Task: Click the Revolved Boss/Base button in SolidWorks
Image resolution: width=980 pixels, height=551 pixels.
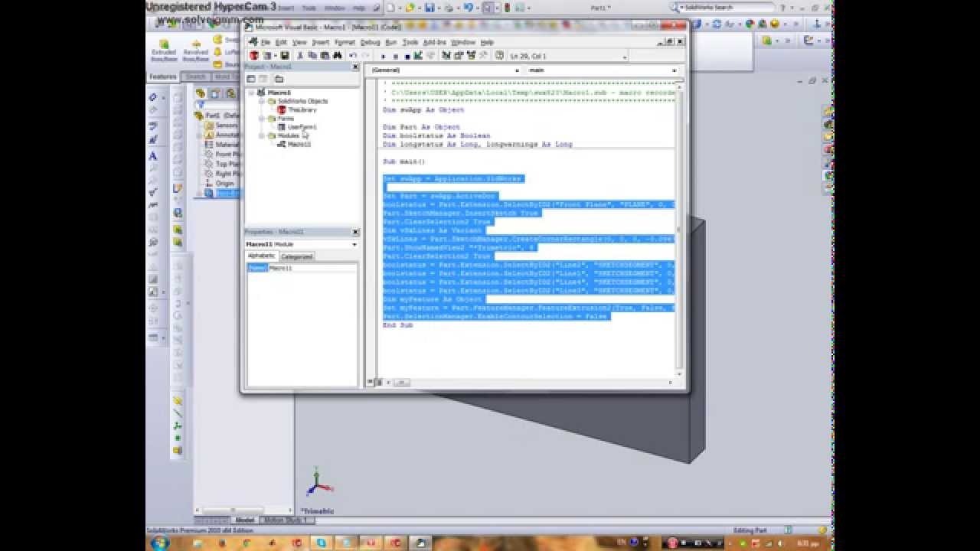Action: pos(196,51)
